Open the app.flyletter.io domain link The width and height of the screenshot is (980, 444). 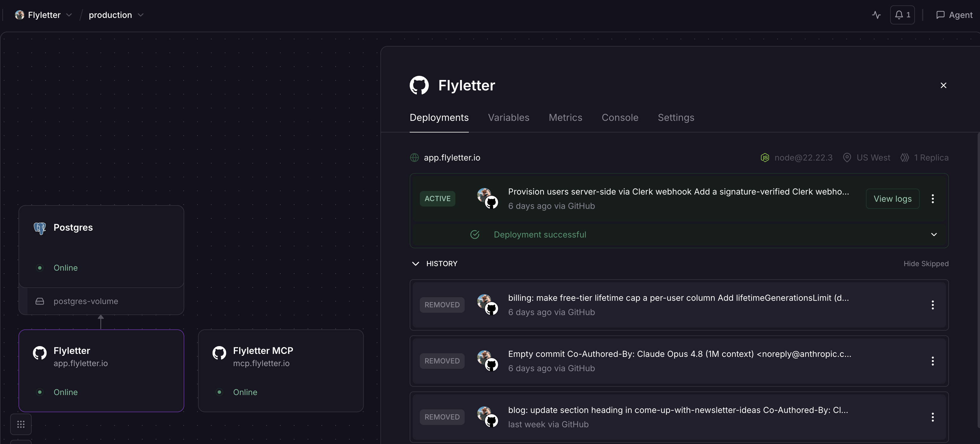coord(452,158)
